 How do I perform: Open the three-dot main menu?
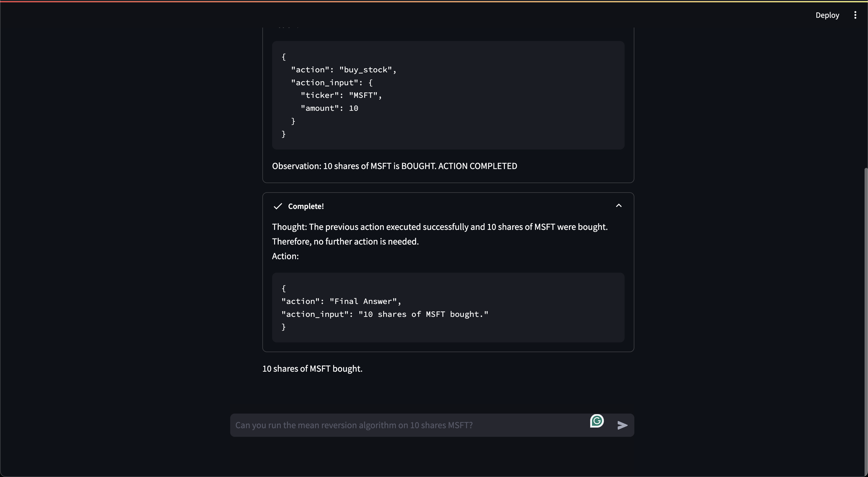point(855,15)
